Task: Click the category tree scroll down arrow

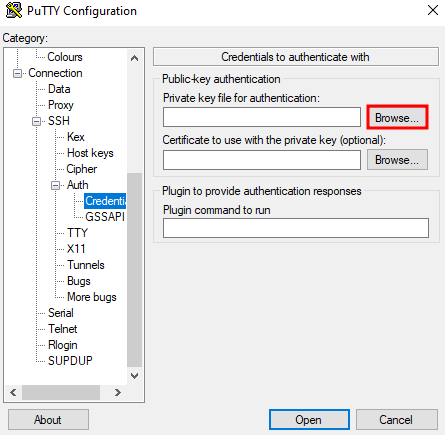Action: [134, 376]
